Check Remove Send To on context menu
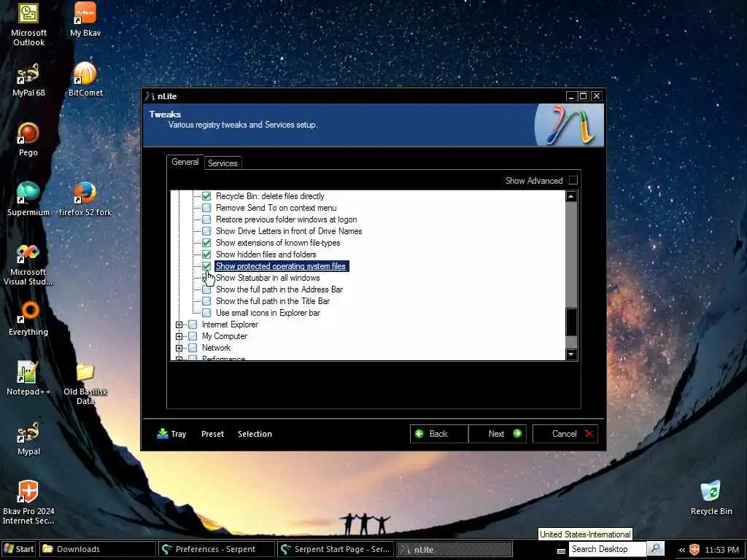The width and height of the screenshot is (747, 560). click(206, 208)
